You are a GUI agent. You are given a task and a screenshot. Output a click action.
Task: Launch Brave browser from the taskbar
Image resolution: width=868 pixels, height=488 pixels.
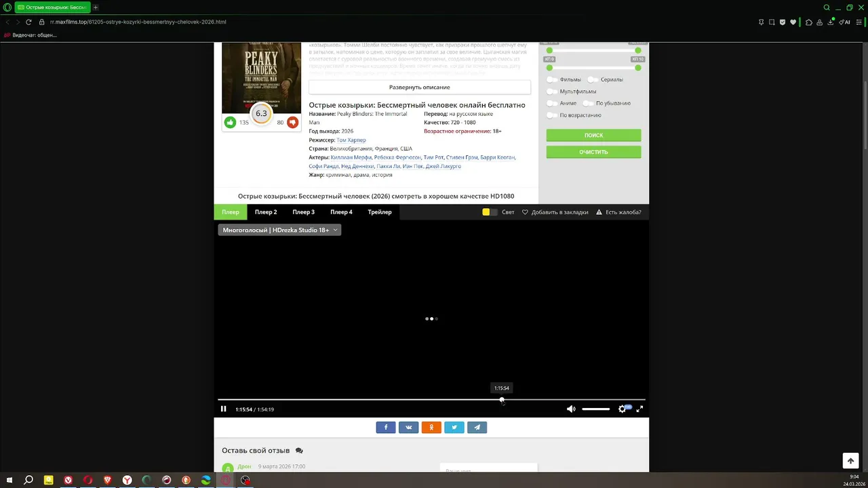(107, 480)
